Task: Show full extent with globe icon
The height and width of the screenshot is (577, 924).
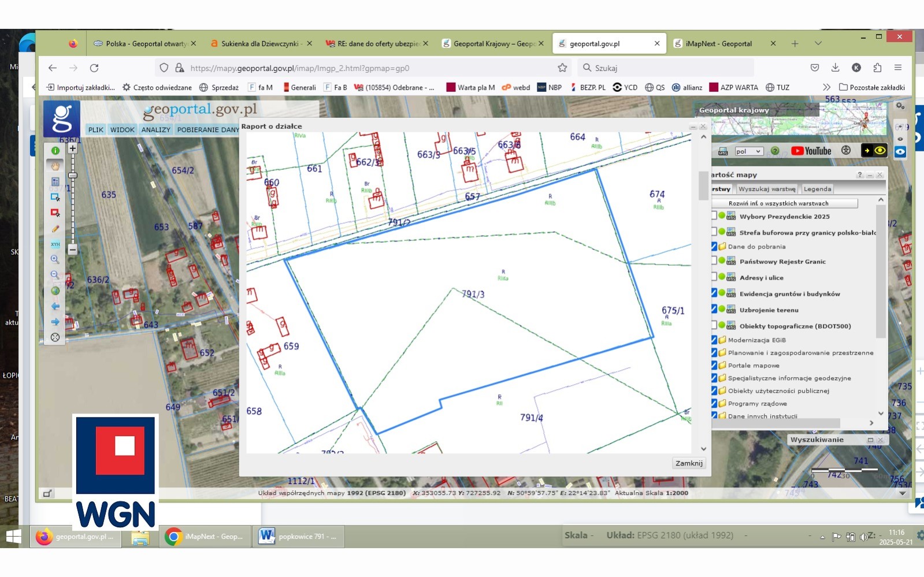Action: (55, 291)
